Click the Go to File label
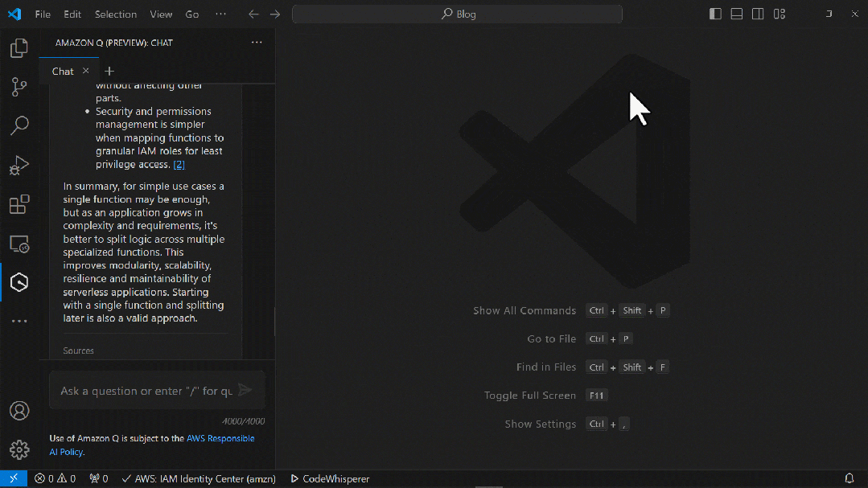 click(x=551, y=338)
